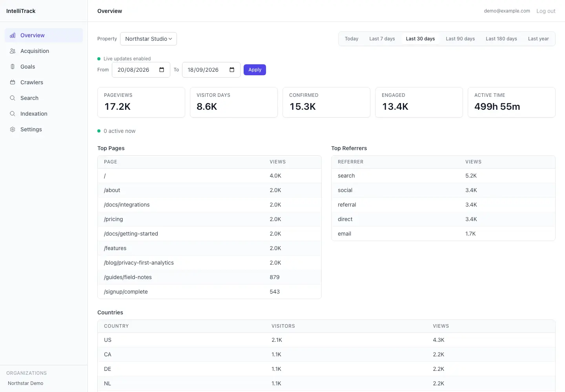Viewport: 565px width, 392px height.
Task: Click the email referrer row
Action: (x=443, y=234)
